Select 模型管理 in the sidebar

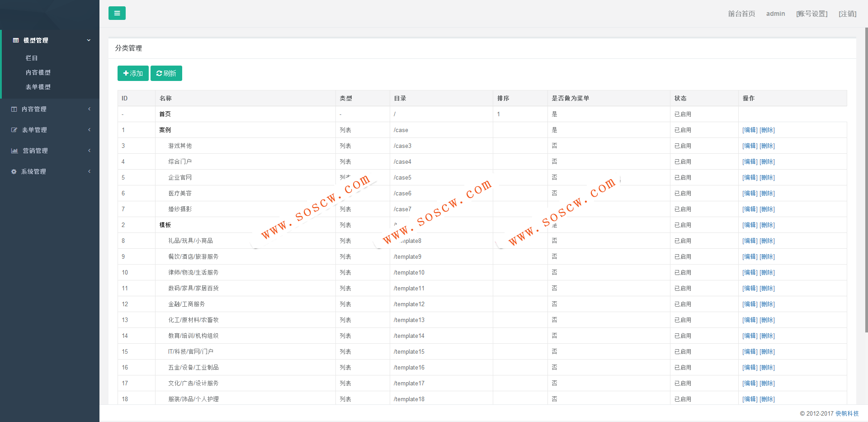tap(36, 40)
